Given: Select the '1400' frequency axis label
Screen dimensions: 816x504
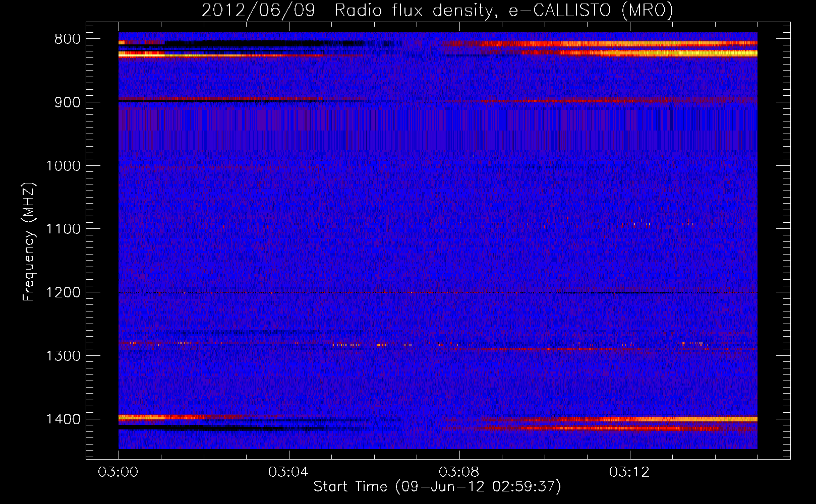Looking at the screenshot, I should tap(63, 419).
